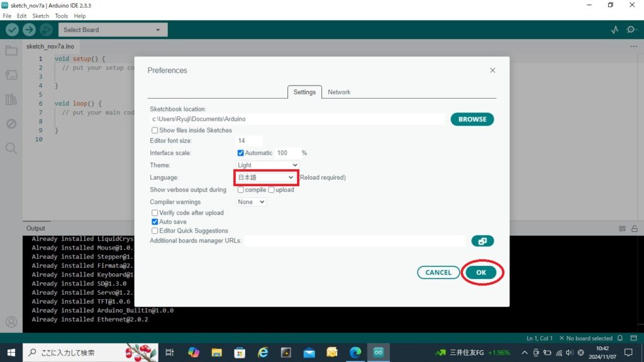
Task: Open Task View on taskbar
Action: click(x=169, y=353)
